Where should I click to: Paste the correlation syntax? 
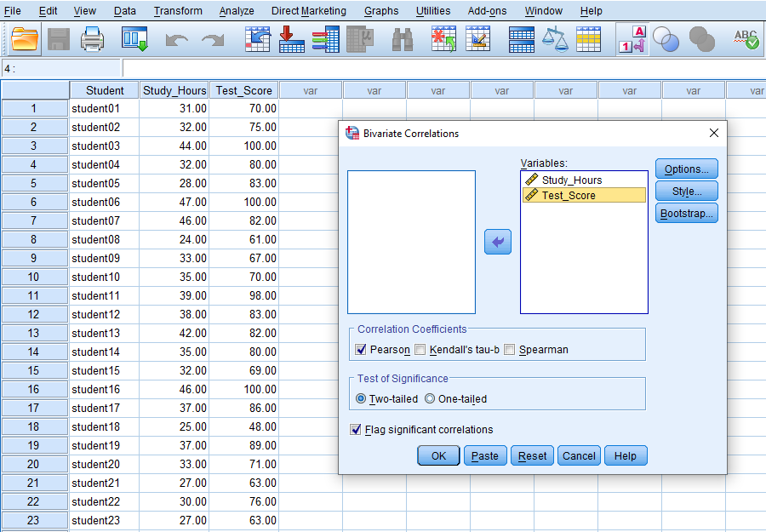click(x=484, y=455)
